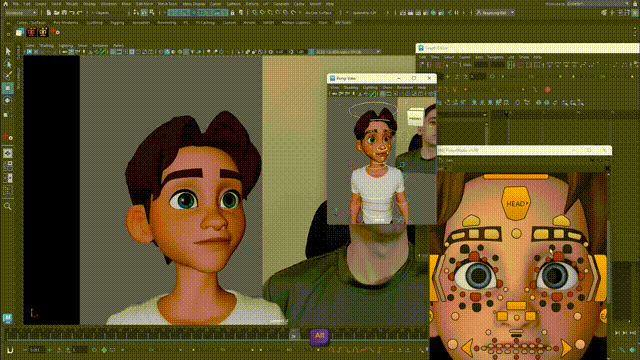Click the magnet icon at bottom-left
640x360 pixels.
10,350
